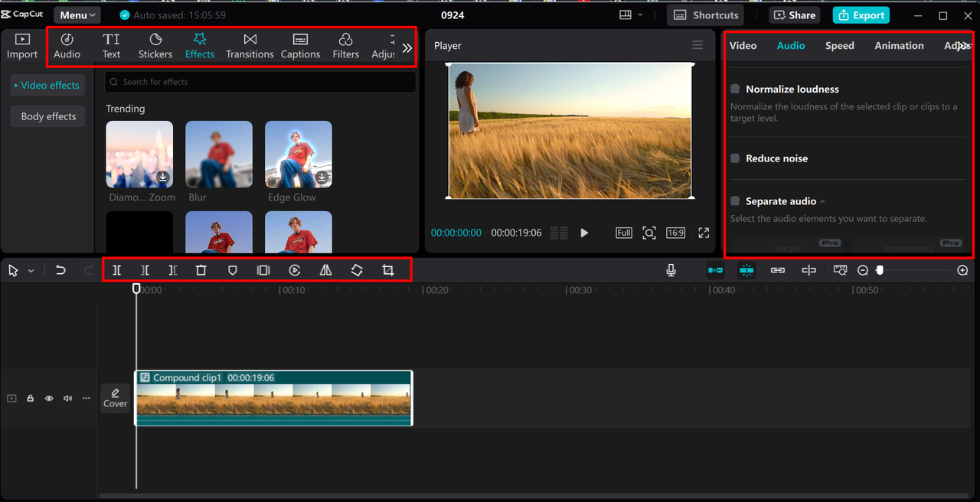Open the Stickers tab
980x502 pixels.
coord(155,46)
